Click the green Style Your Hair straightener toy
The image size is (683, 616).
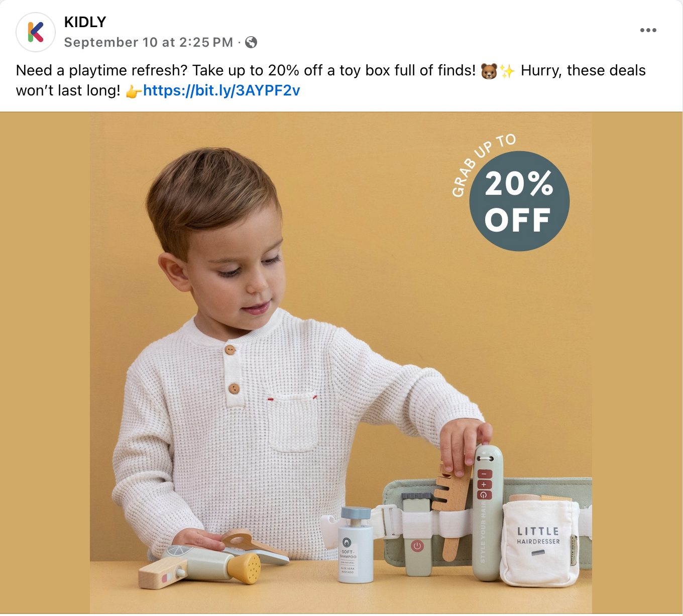pos(488,511)
